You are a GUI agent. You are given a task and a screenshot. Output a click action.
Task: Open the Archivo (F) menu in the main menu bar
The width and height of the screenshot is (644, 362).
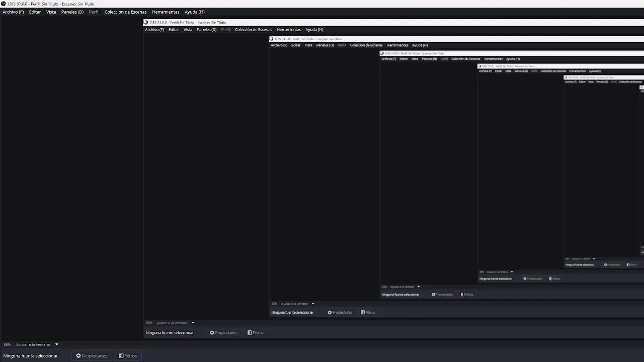click(x=13, y=12)
